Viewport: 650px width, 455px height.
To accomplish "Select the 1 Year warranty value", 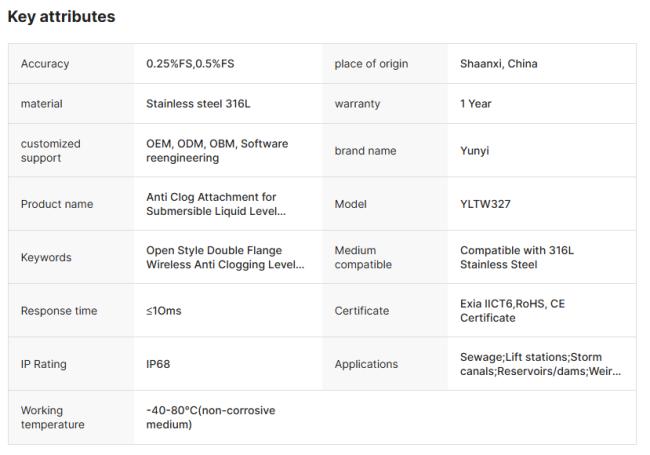I will tap(475, 104).
